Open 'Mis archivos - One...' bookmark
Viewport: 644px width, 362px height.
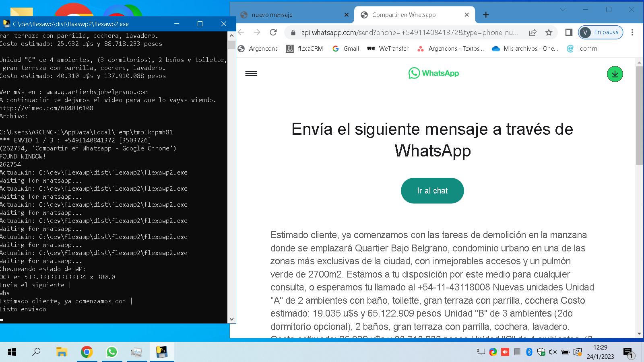pyautogui.click(x=525, y=49)
